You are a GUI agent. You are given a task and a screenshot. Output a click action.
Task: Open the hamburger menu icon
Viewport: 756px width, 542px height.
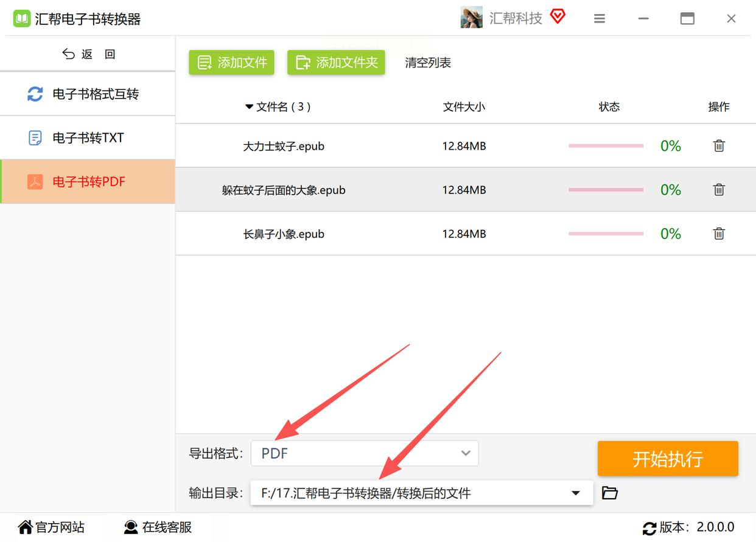coord(600,19)
